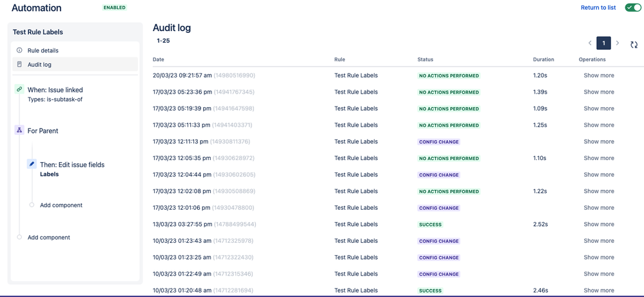644x297 pixels.
Task: Show more for 10/03/23 01:23:43 am entry
Action: point(599,241)
